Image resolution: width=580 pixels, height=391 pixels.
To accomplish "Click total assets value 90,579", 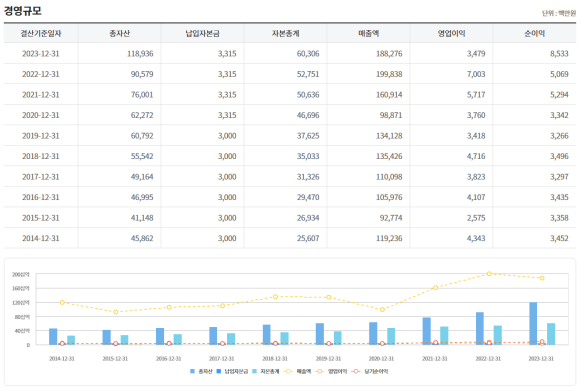I will (142, 74).
